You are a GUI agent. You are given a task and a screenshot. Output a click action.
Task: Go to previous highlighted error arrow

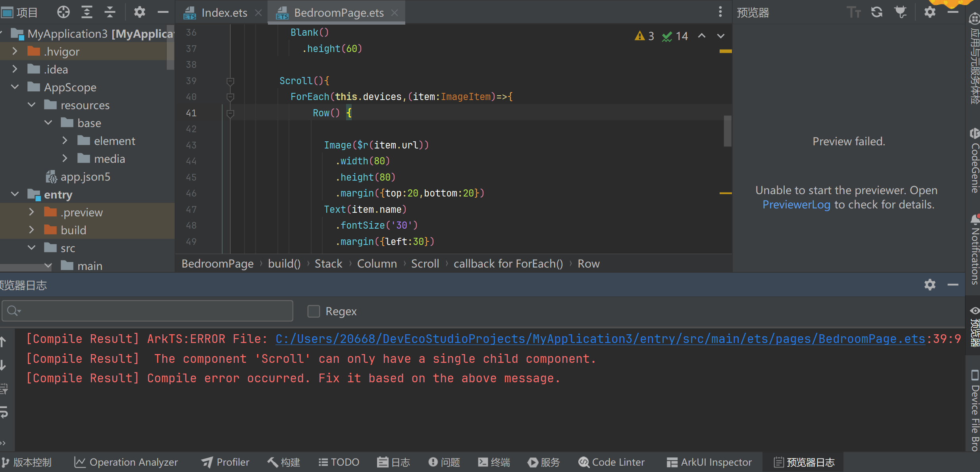[x=702, y=36]
